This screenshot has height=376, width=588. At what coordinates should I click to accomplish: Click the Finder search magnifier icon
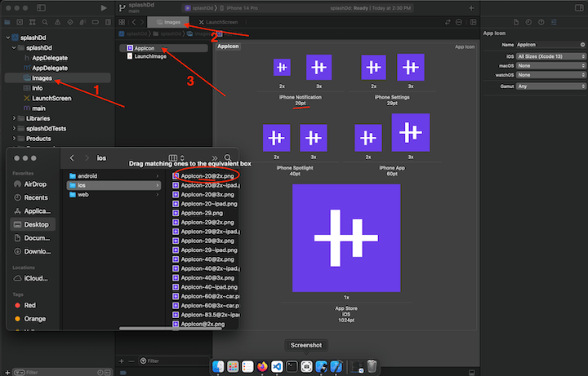point(228,157)
